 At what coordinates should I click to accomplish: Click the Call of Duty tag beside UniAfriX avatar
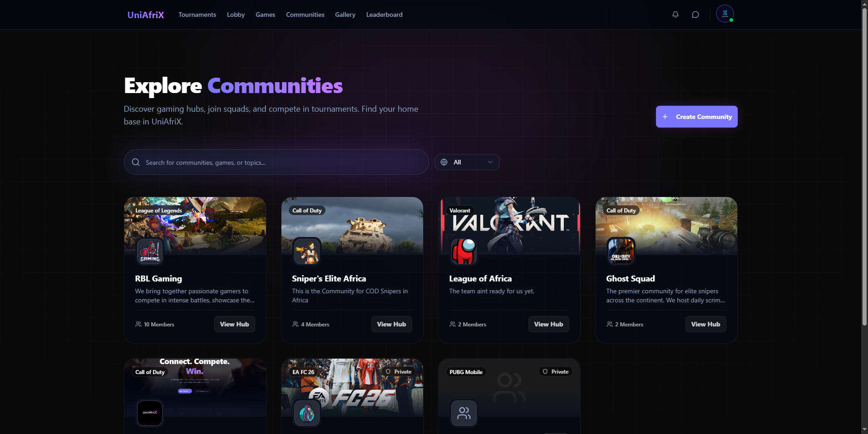(x=150, y=372)
